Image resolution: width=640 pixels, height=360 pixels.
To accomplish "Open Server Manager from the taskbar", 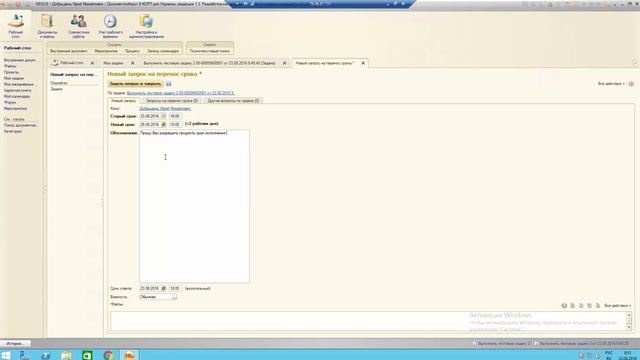I will click(x=24, y=355).
